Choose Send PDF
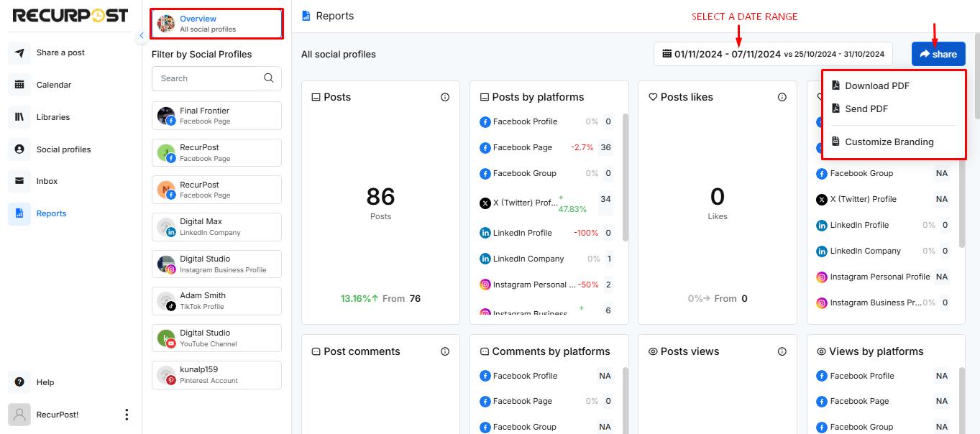980x434 pixels. 866,108
